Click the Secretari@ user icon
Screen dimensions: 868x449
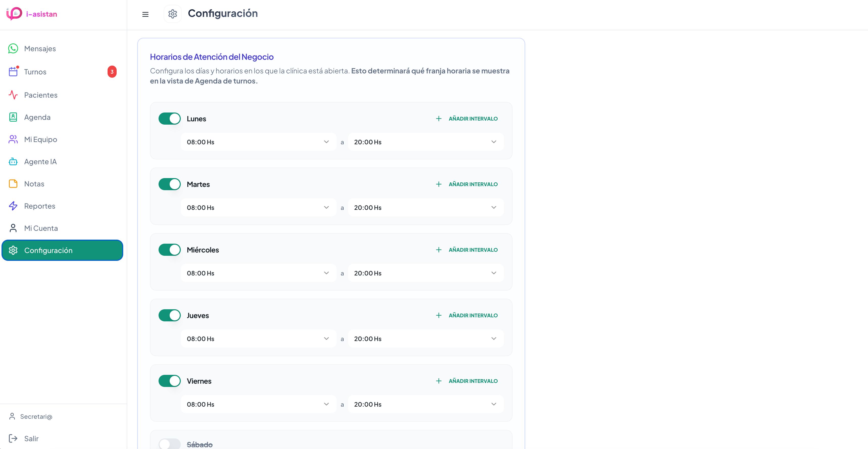pos(12,416)
